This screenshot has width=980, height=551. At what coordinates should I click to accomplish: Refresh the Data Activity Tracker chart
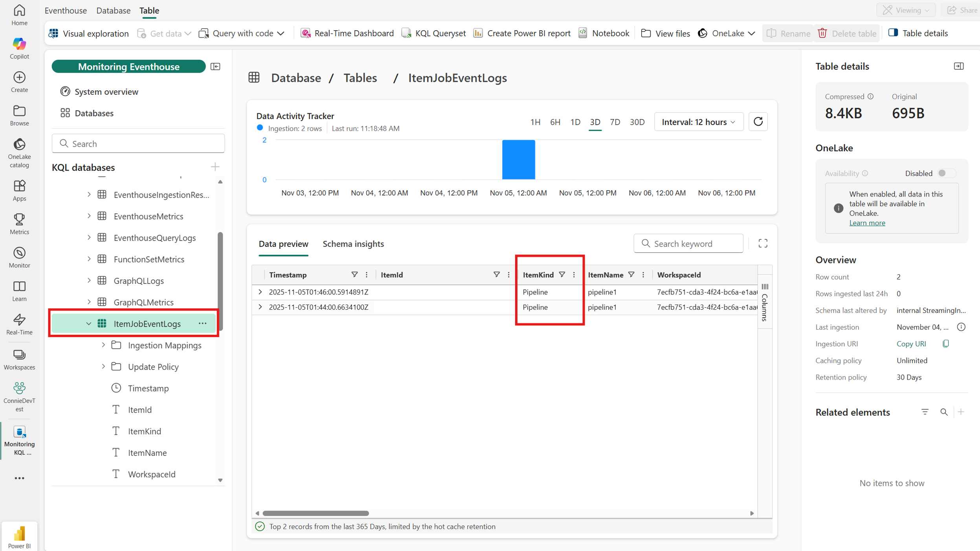pos(758,122)
